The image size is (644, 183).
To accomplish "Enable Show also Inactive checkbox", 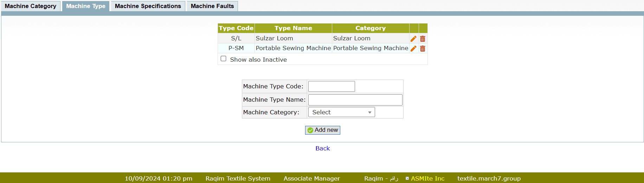I will pos(223,59).
